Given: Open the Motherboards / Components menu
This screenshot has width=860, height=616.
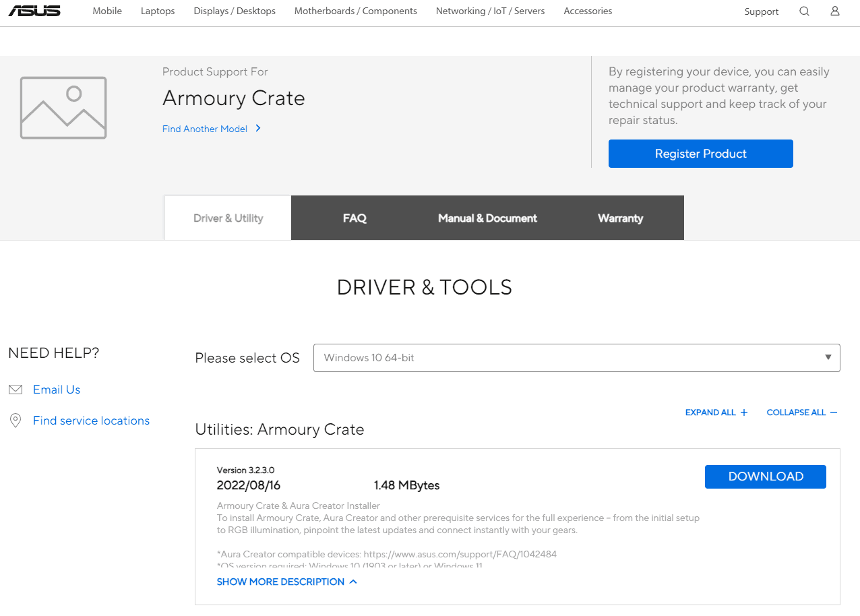Looking at the screenshot, I should click(356, 11).
